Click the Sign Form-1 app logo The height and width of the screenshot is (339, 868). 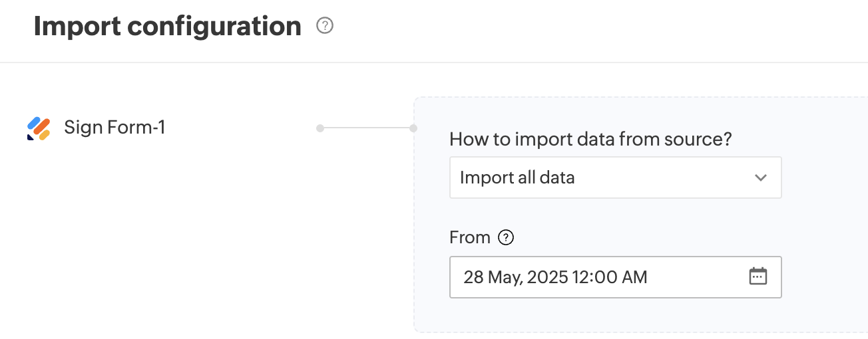[39, 128]
